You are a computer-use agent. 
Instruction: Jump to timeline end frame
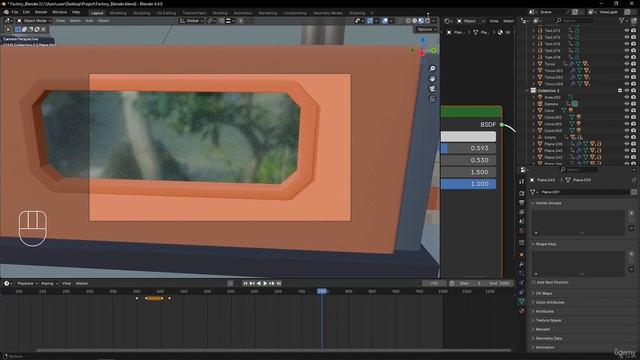[x=279, y=283]
